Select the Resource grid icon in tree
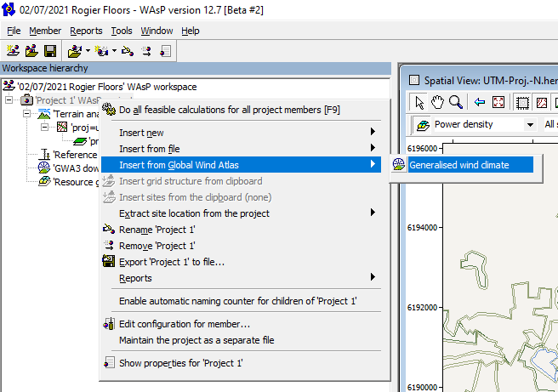558x392 pixels. pyautogui.click(x=44, y=181)
